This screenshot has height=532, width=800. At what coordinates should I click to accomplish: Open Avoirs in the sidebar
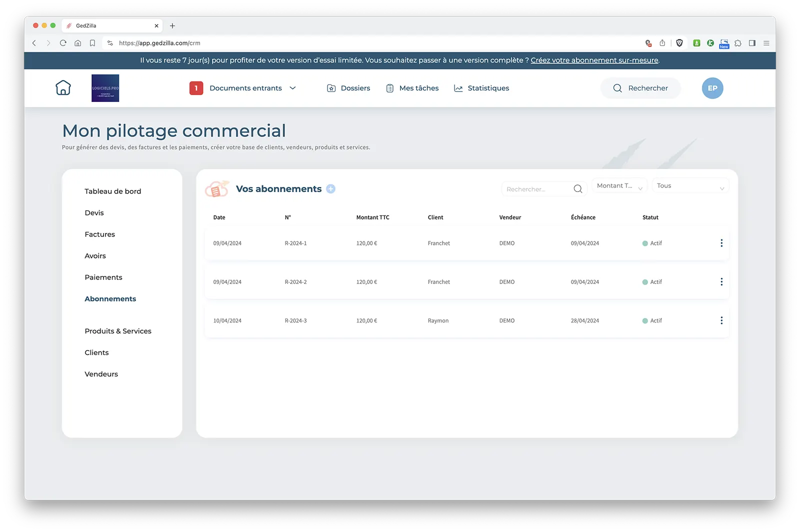95,255
